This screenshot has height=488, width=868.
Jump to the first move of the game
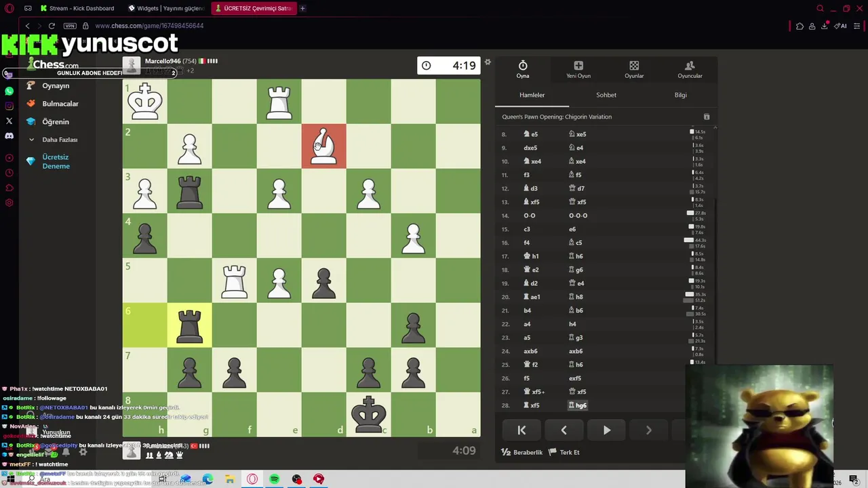[521, 430]
